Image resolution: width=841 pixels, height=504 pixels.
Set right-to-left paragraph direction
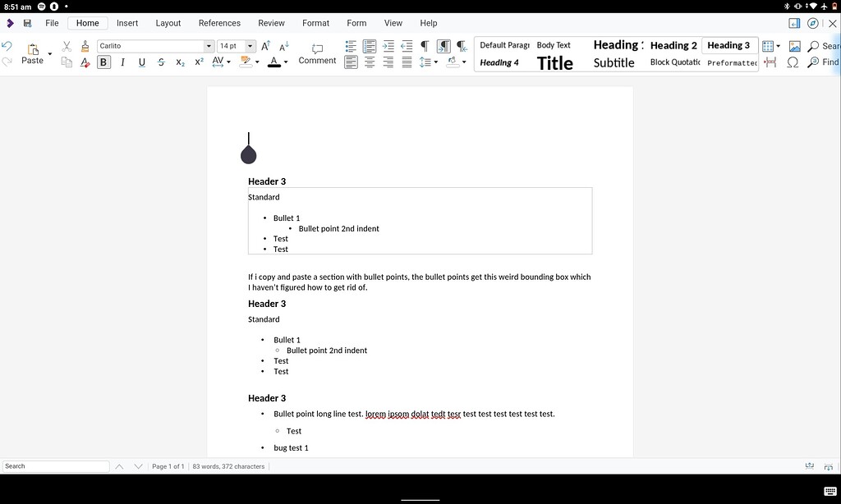tap(462, 46)
